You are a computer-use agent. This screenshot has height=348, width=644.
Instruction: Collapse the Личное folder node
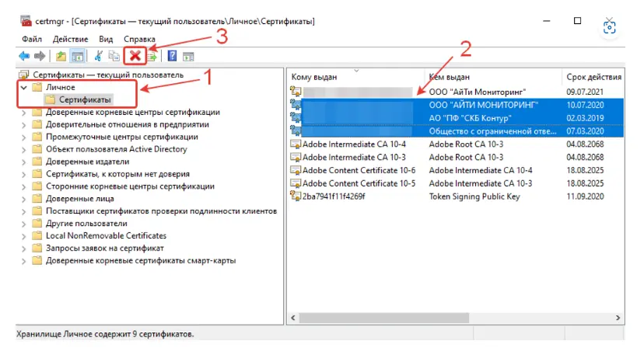tap(23, 88)
